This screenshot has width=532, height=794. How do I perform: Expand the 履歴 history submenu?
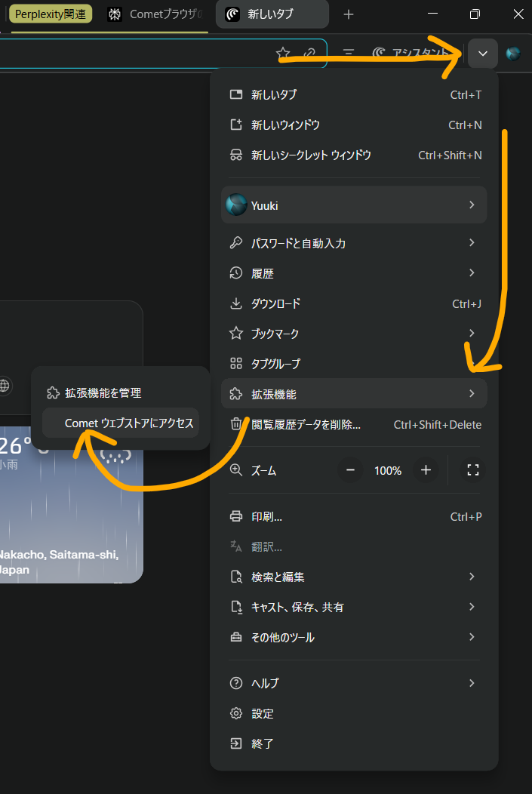point(354,273)
